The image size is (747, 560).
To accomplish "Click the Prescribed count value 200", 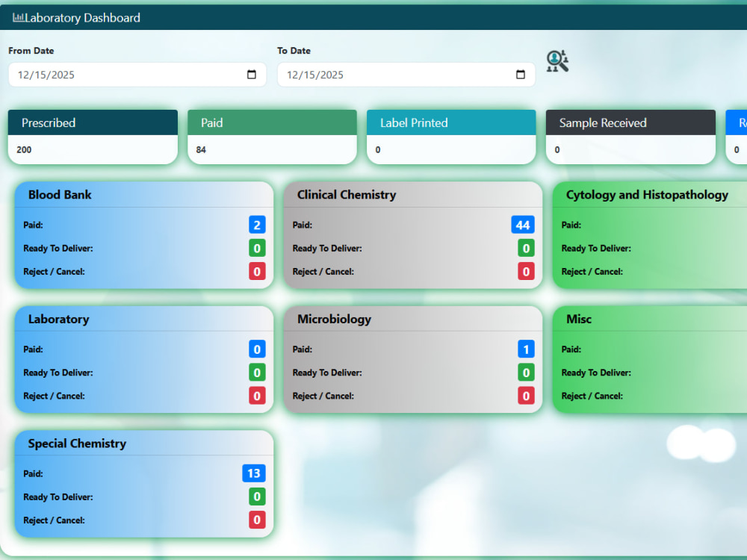I will coord(24,149).
